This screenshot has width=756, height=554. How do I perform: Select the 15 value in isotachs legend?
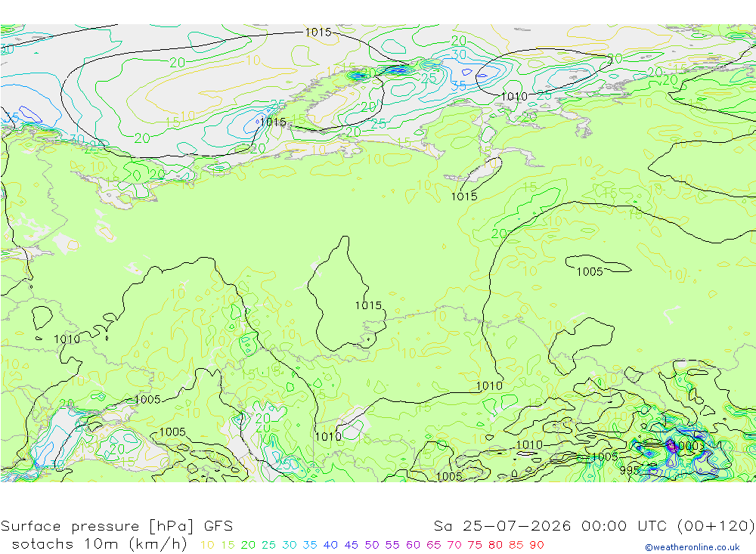click(228, 546)
